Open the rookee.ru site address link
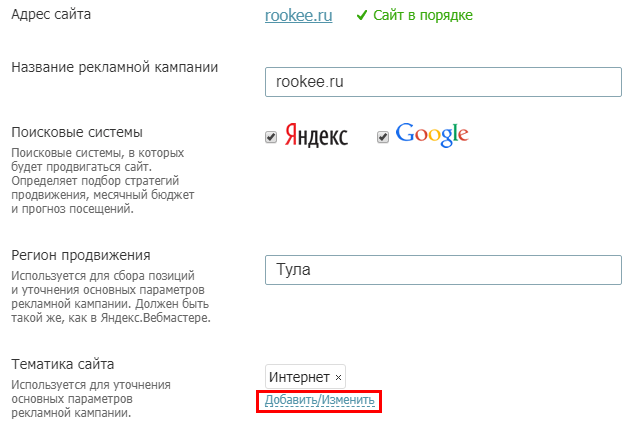This screenshot has height=427, width=631. [299, 15]
